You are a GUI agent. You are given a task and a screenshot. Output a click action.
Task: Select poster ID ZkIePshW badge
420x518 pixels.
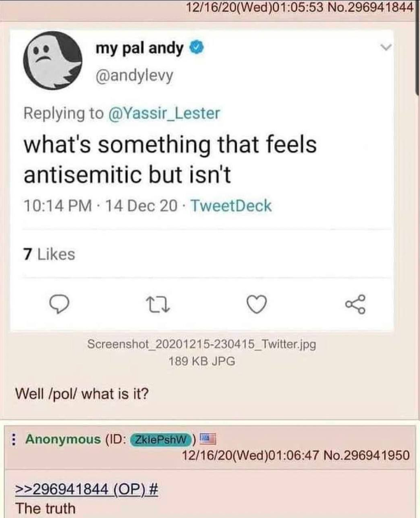[x=160, y=439]
